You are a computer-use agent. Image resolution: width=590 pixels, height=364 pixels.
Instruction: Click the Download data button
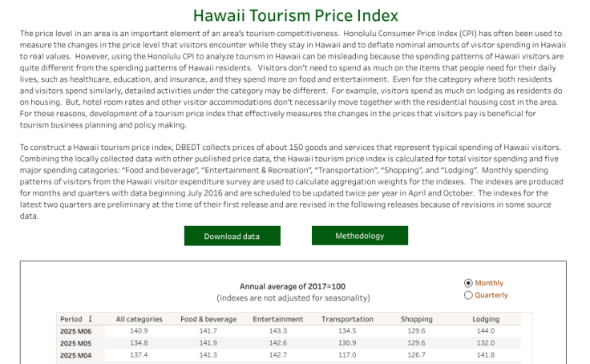coord(232,237)
